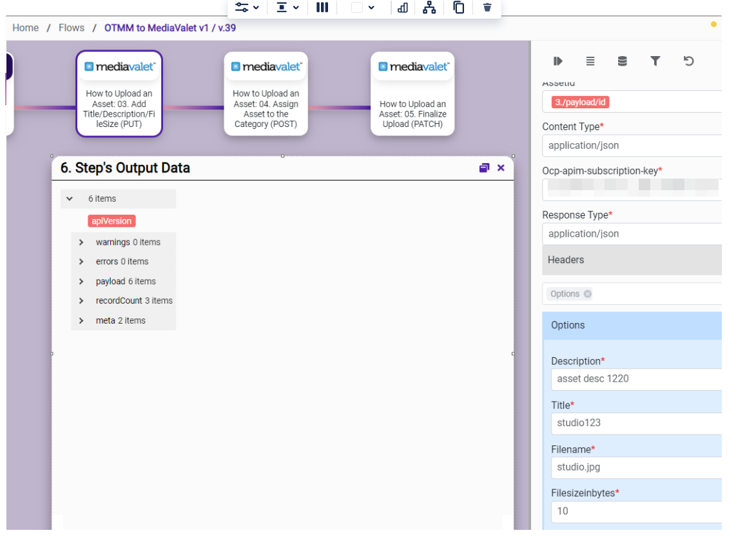
Task: Click the trash delete icon in toolbar
Action: [x=487, y=8]
